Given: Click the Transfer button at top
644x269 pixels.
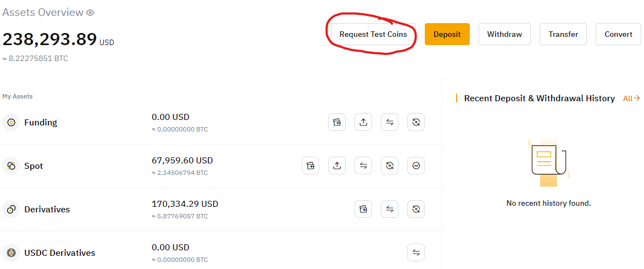Looking at the screenshot, I should 563,34.
